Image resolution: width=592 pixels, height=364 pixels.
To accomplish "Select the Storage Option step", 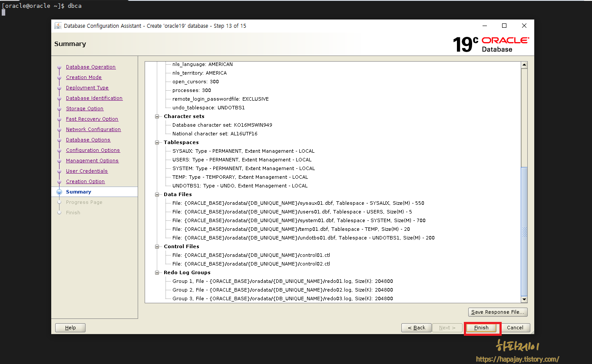I will 85,108.
